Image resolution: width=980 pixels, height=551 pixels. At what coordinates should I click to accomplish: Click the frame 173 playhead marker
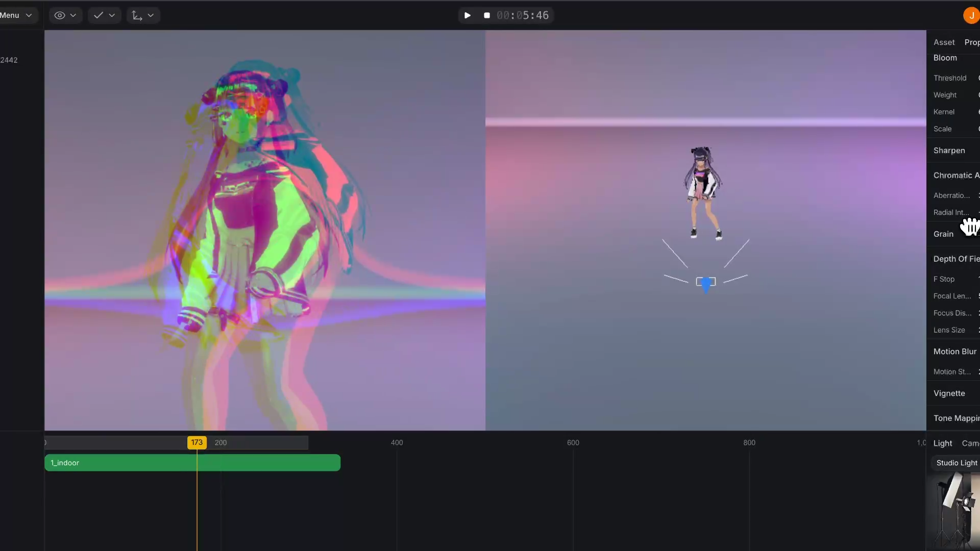click(197, 442)
